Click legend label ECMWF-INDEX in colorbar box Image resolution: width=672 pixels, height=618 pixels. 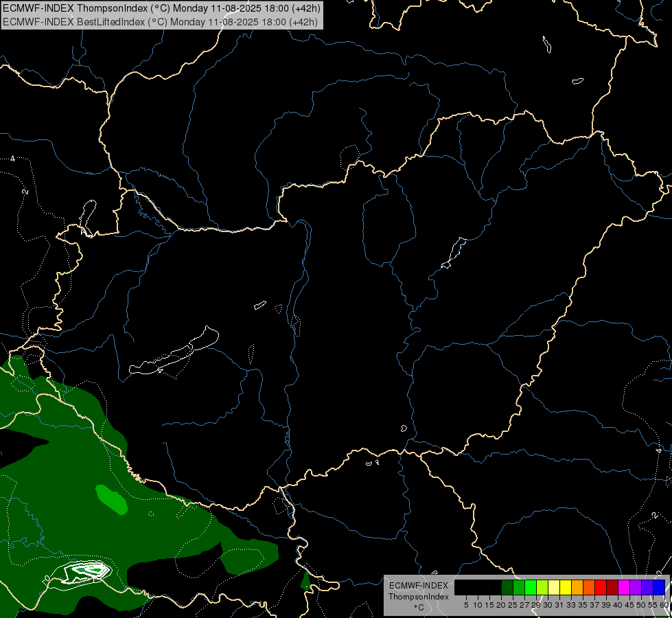click(419, 586)
